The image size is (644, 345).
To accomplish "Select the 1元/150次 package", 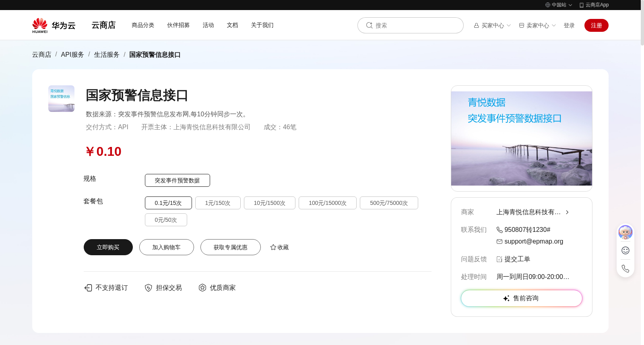I will pyautogui.click(x=218, y=203).
